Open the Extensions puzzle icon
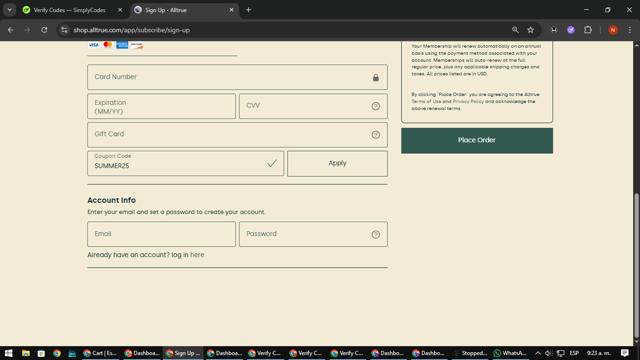The width and height of the screenshot is (640, 360). click(x=588, y=30)
